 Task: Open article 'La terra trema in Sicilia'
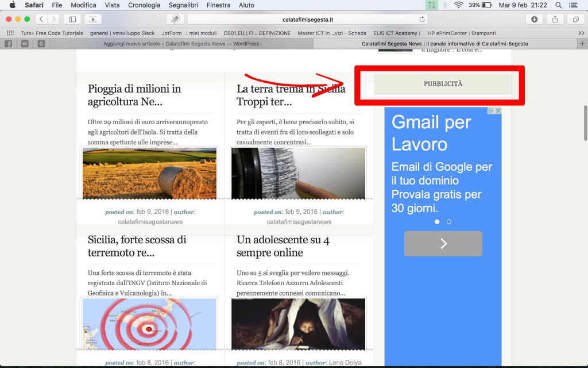click(x=291, y=95)
